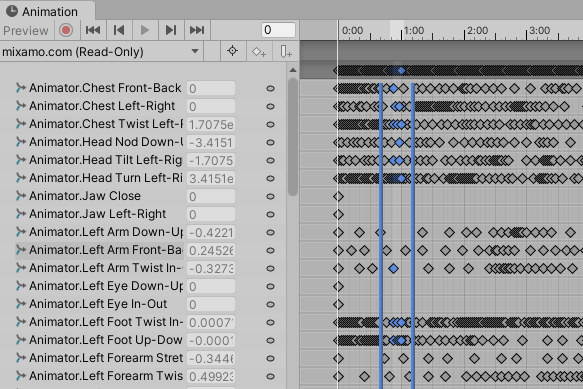The image size is (583, 389).
Task: Enable keyframe recording mode
Action: (66, 30)
